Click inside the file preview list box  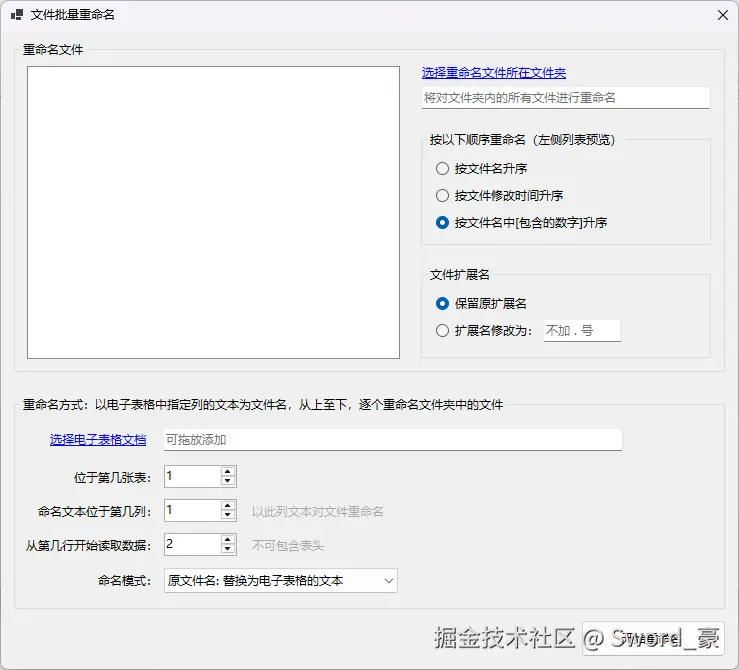[213, 212]
